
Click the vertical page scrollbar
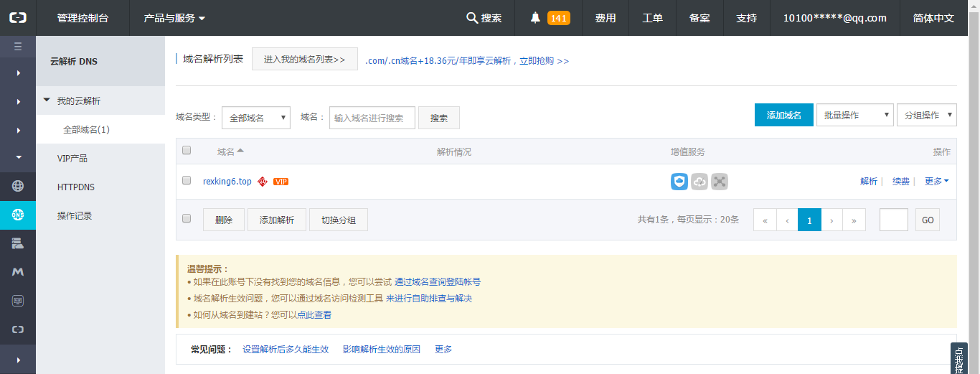tap(974, 187)
